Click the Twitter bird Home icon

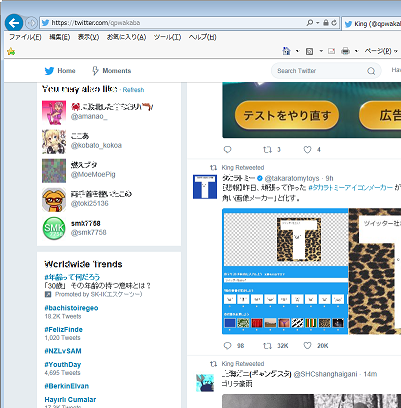49,71
